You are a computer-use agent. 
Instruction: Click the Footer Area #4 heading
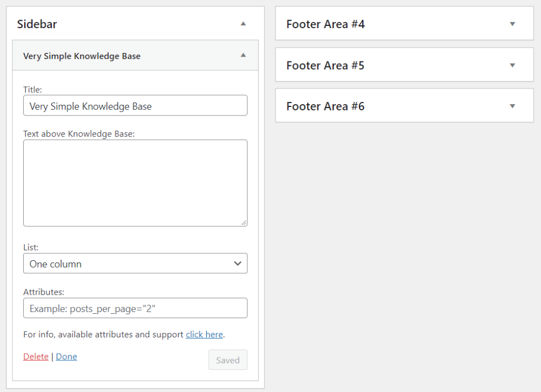coord(326,24)
